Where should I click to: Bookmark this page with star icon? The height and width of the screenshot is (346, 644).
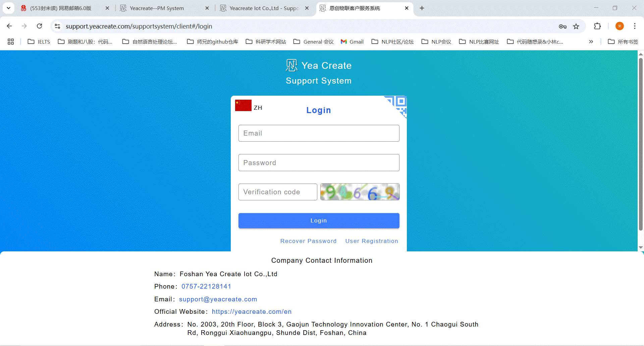[x=576, y=26]
